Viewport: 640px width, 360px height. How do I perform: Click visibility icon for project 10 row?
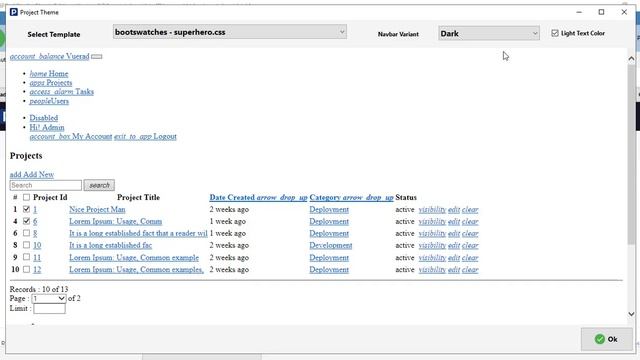pyautogui.click(x=432, y=245)
